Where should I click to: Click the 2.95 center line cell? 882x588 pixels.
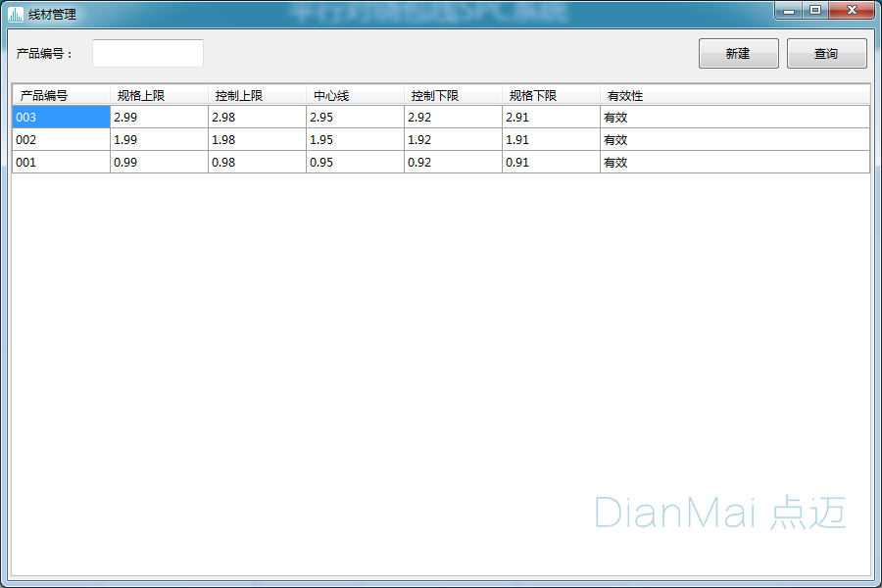(x=355, y=118)
